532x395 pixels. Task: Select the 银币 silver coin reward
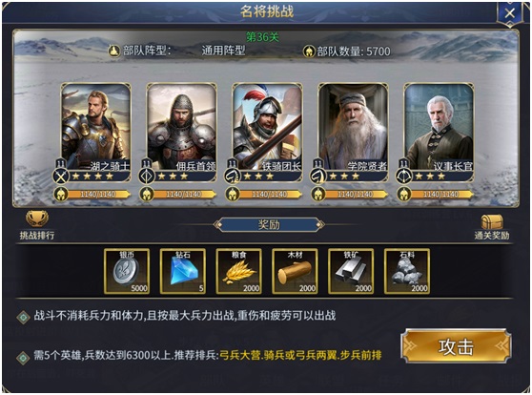click(x=127, y=271)
